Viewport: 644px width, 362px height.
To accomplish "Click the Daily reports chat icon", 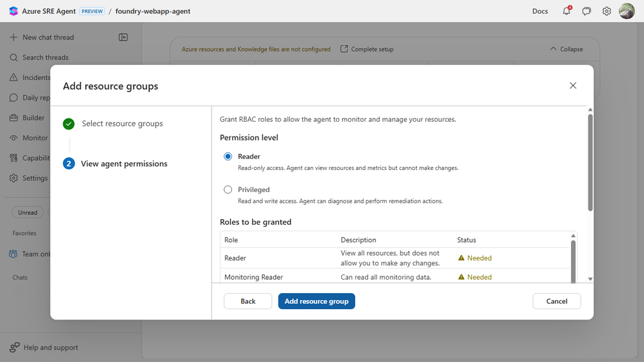I will (x=14, y=98).
